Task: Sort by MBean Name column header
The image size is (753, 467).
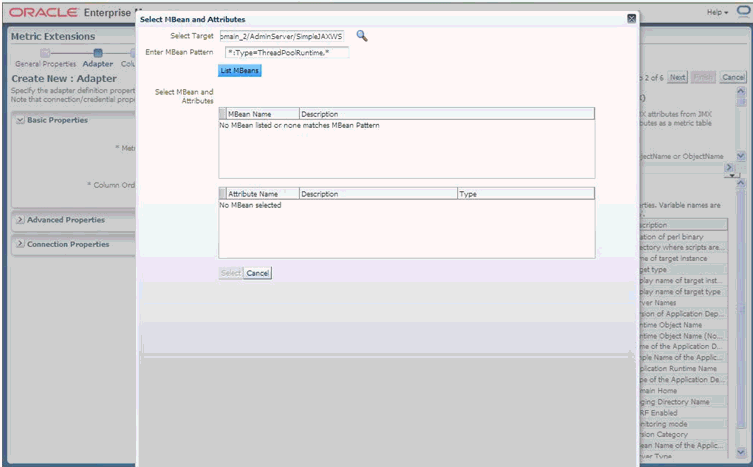Action: tap(263, 114)
